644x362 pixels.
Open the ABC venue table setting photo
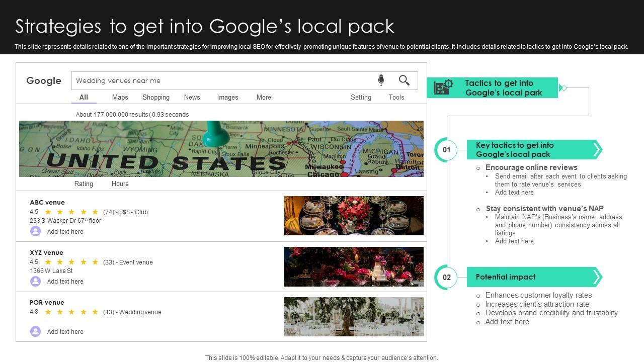(x=354, y=216)
